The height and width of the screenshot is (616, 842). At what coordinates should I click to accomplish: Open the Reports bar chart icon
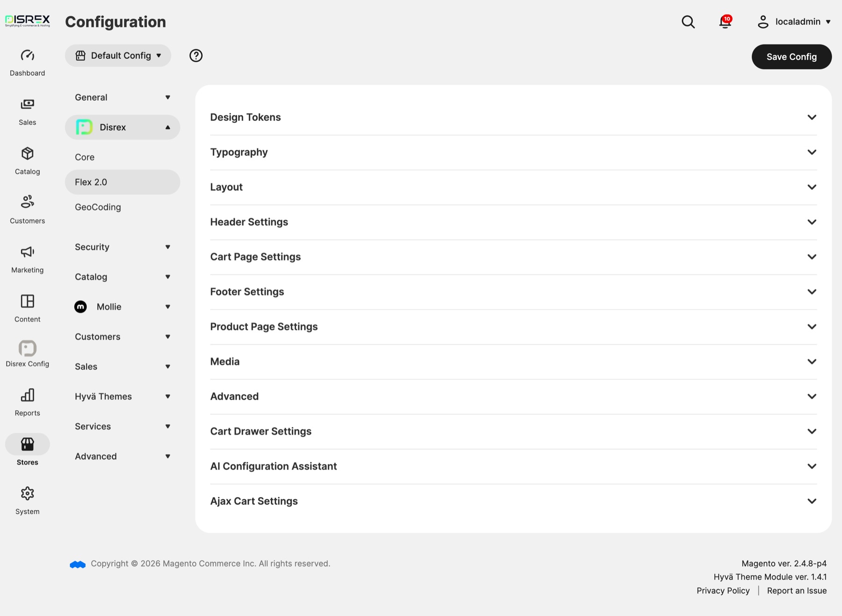27,395
